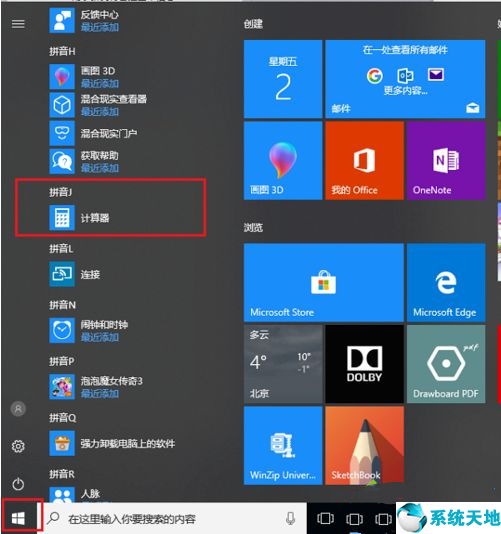This screenshot has height=534, width=501.
Task: Click the microphone icon in search box
Action: tap(290, 519)
